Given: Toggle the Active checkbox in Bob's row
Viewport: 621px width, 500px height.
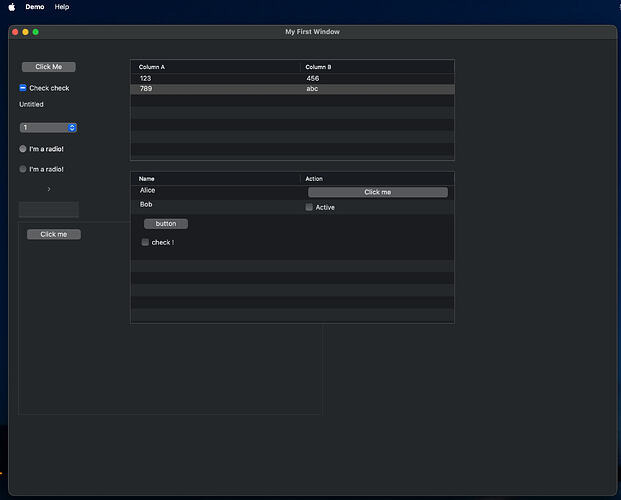Looking at the screenshot, I should (x=309, y=207).
